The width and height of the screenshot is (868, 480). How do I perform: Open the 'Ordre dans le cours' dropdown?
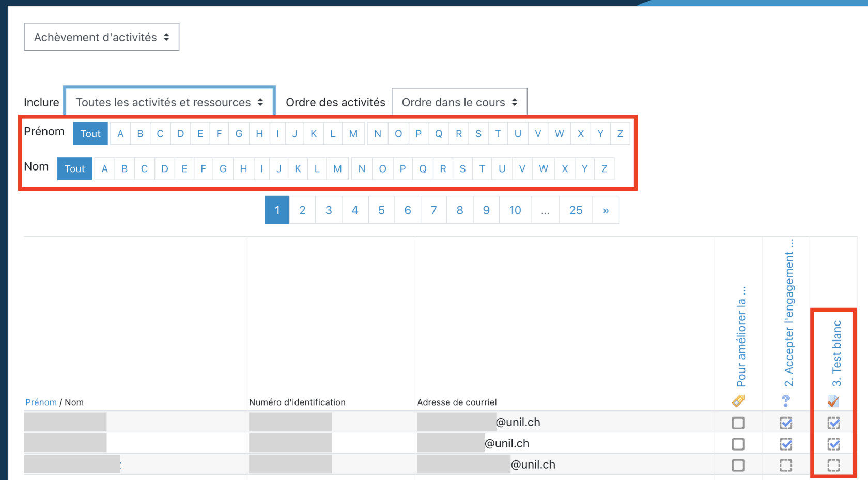click(x=459, y=102)
